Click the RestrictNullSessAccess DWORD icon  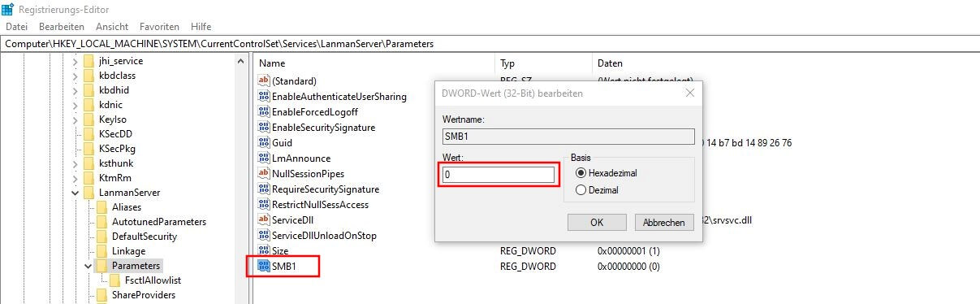[x=263, y=204]
